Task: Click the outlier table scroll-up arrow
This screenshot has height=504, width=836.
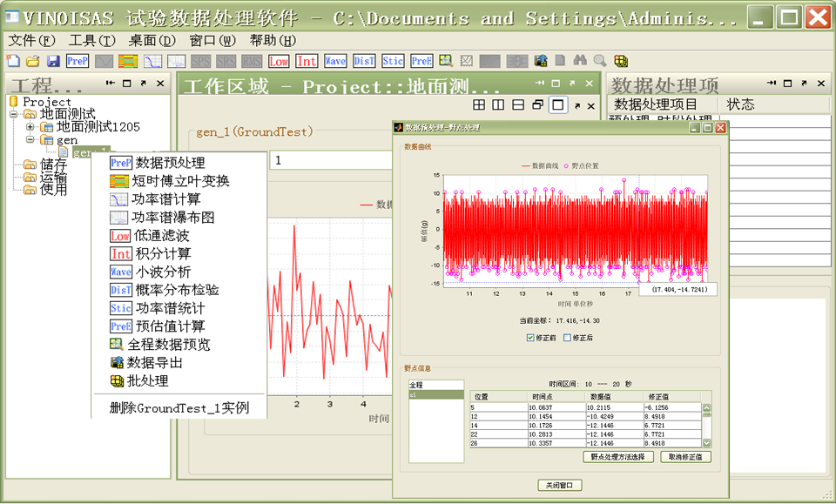Action: (706, 408)
